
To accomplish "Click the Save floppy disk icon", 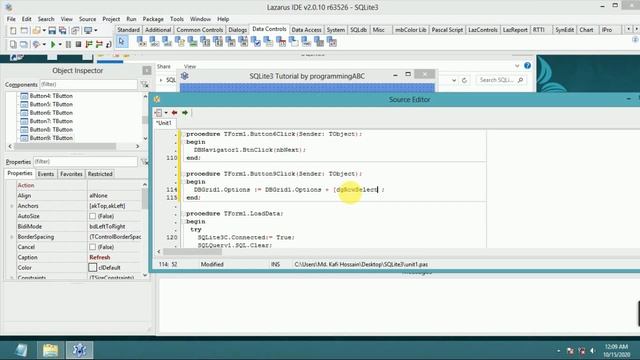I will pyautogui.click(x=52, y=31).
